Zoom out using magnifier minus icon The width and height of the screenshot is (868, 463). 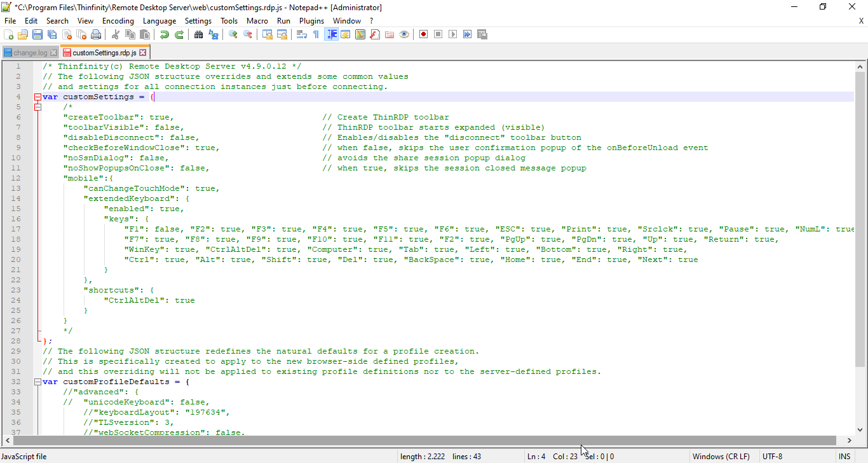coord(248,34)
